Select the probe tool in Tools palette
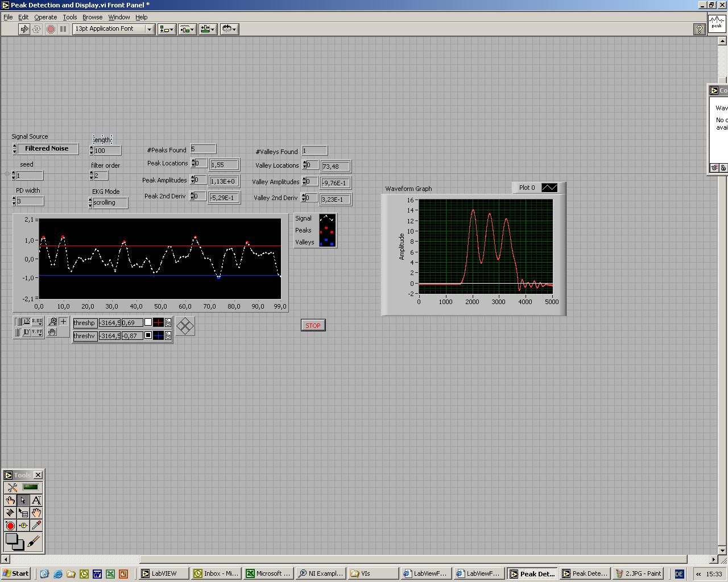This screenshot has width=728, height=582. pos(23,525)
